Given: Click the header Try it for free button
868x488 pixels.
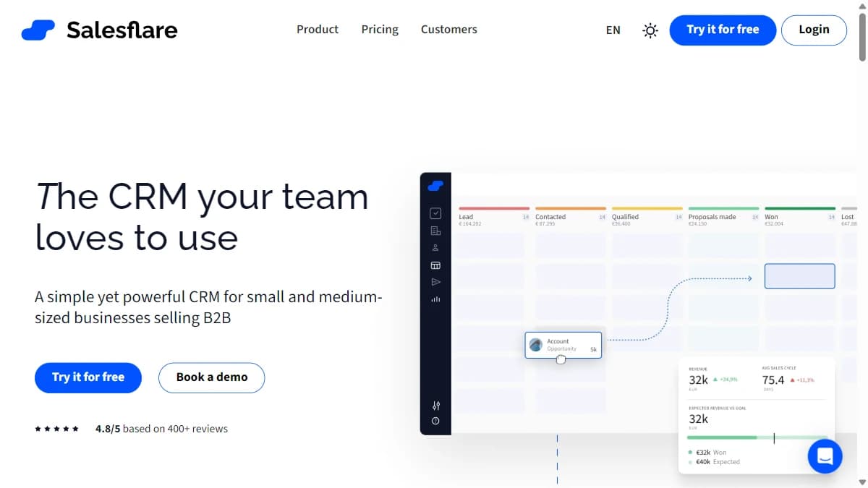Looking at the screenshot, I should tap(723, 30).
